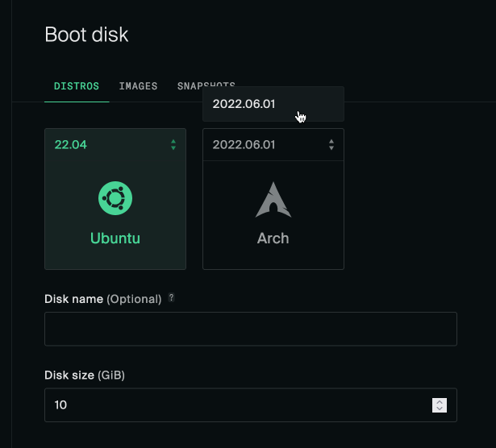Viewport: 496px width, 448px height.
Task: Focus the Disk name input field
Action: (x=251, y=329)
